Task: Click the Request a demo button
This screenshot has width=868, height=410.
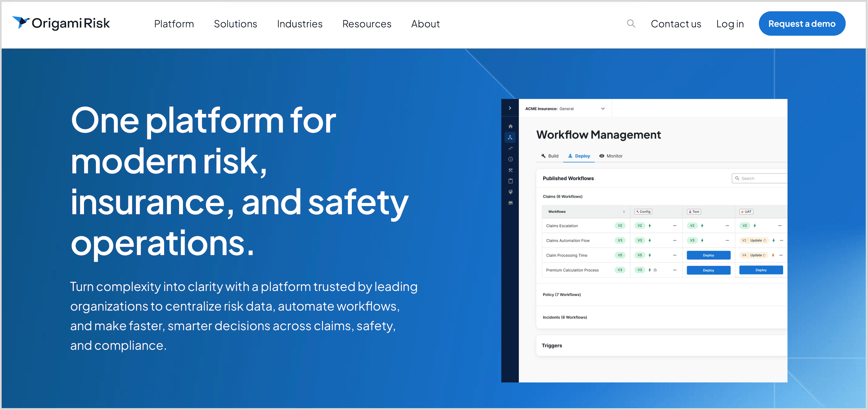Action: point(802,24)
